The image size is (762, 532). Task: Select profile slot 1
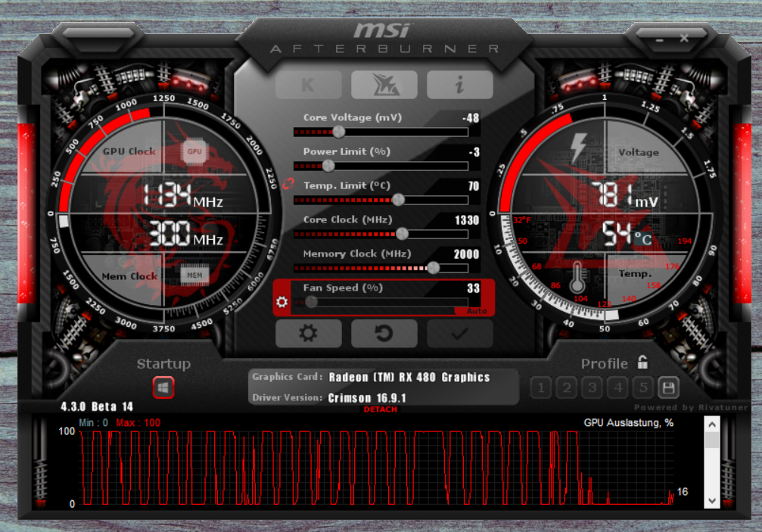click(x=541, y=387)
